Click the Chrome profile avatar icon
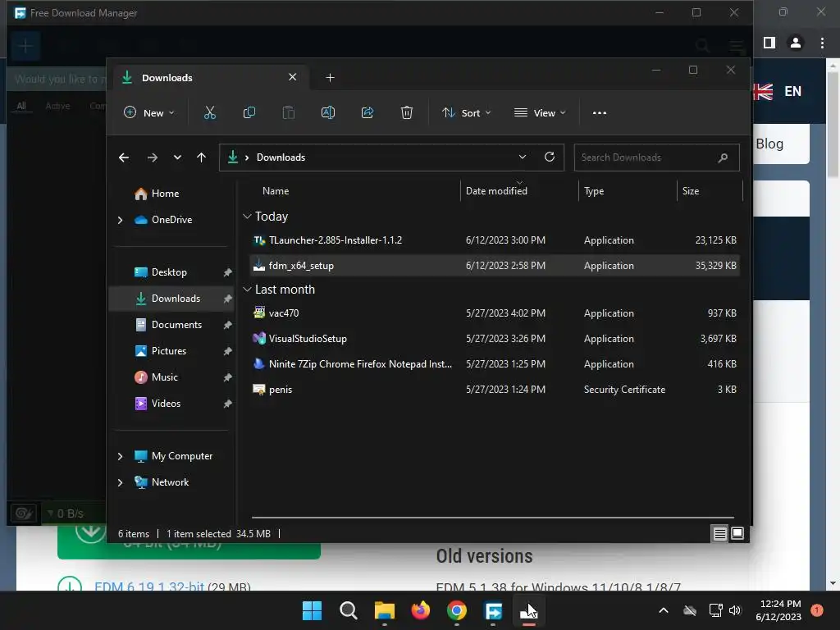This screenshot has width=840, height=630. (x=796, y=43)
